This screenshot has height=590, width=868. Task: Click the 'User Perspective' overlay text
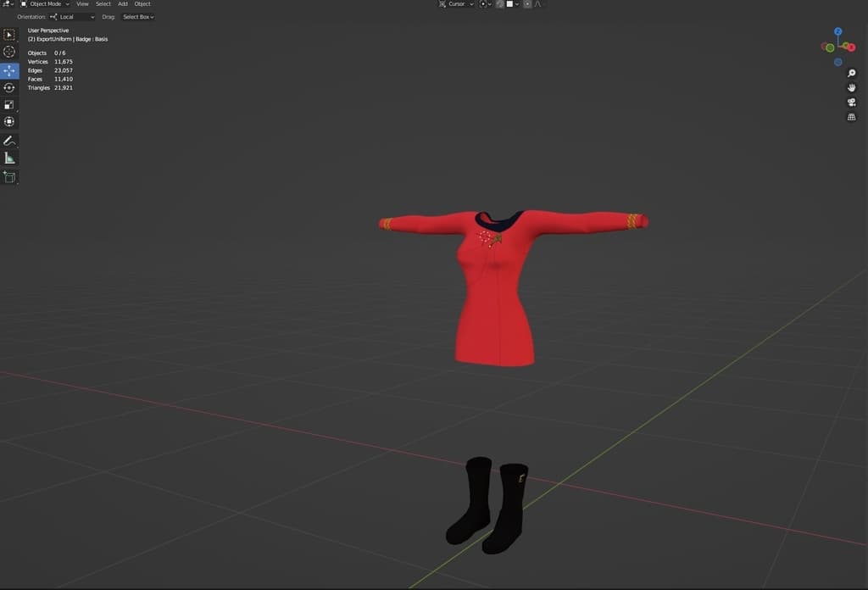point(48,31)
